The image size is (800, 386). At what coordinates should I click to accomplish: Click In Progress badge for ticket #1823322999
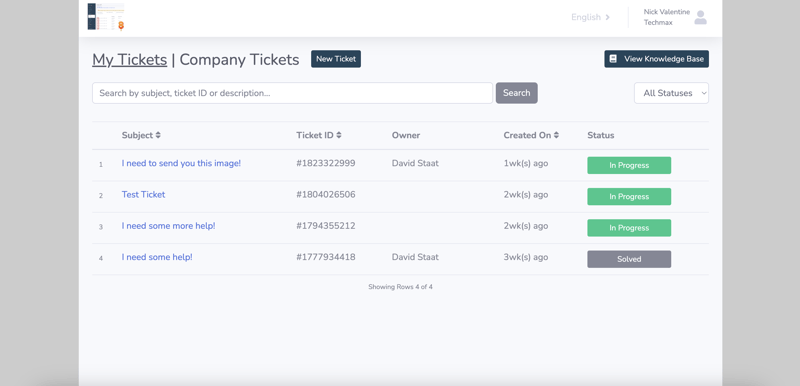[x=629, y=165]
